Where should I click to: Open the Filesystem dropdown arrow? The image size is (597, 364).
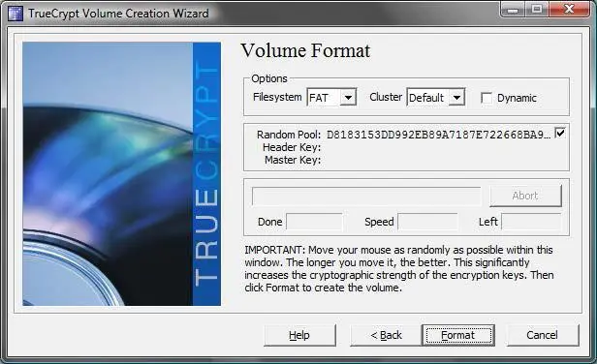pyautogui.click(x=348, y=98)
